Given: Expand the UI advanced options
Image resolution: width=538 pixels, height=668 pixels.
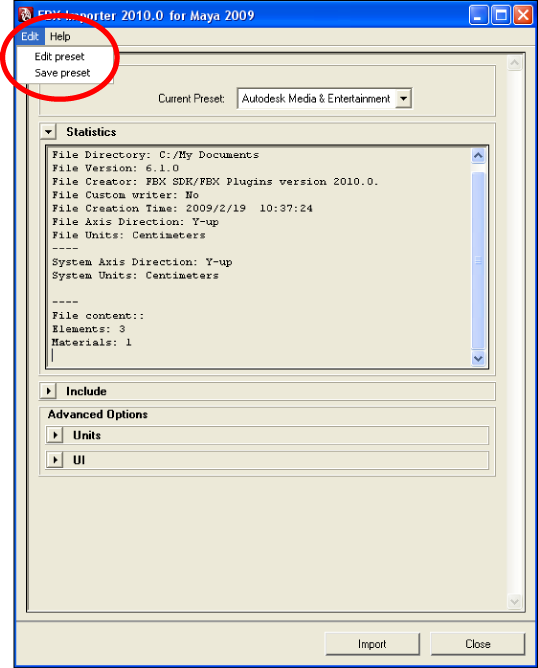Looking at the screenshot, I should 55,460.
